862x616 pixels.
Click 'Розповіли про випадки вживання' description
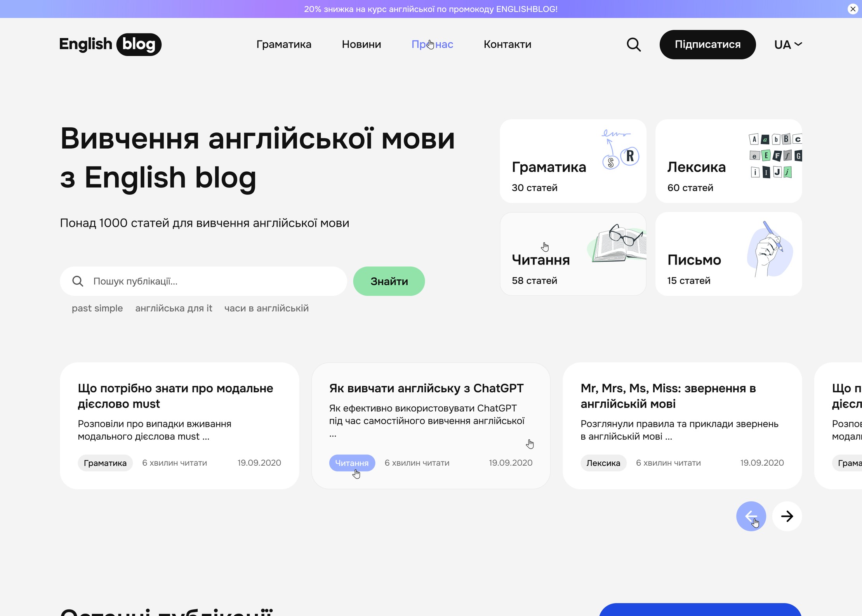155,430
